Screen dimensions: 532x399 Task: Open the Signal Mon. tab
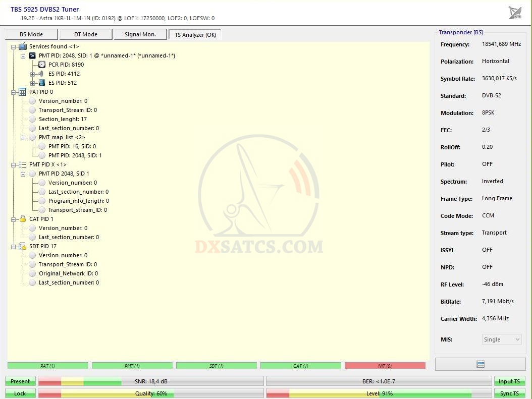coord(140,34)
